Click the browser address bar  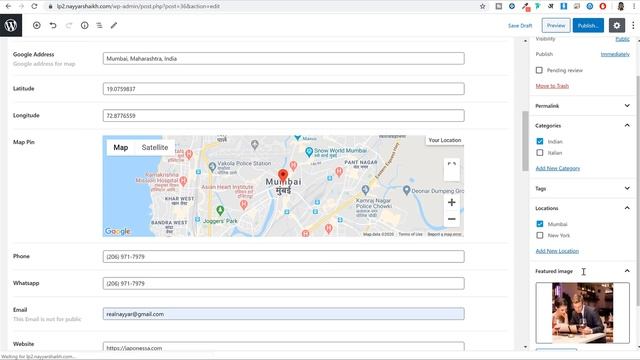point(261,6)
